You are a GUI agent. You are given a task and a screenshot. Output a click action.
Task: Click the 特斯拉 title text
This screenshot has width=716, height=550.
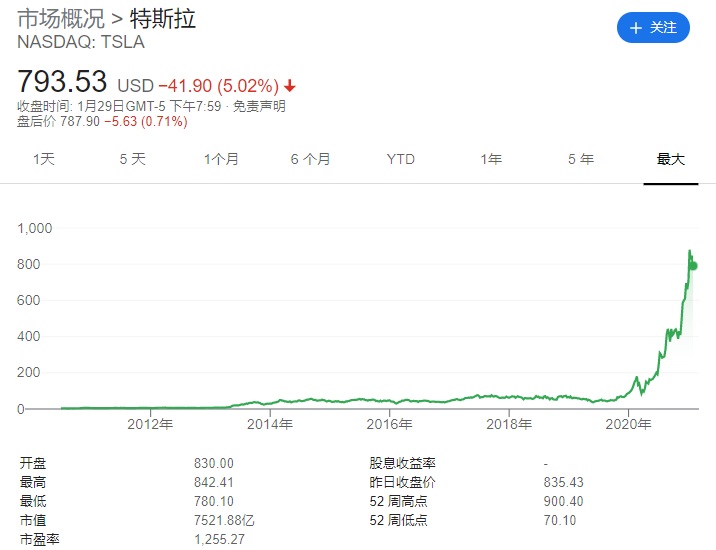[x=163, y=19]
